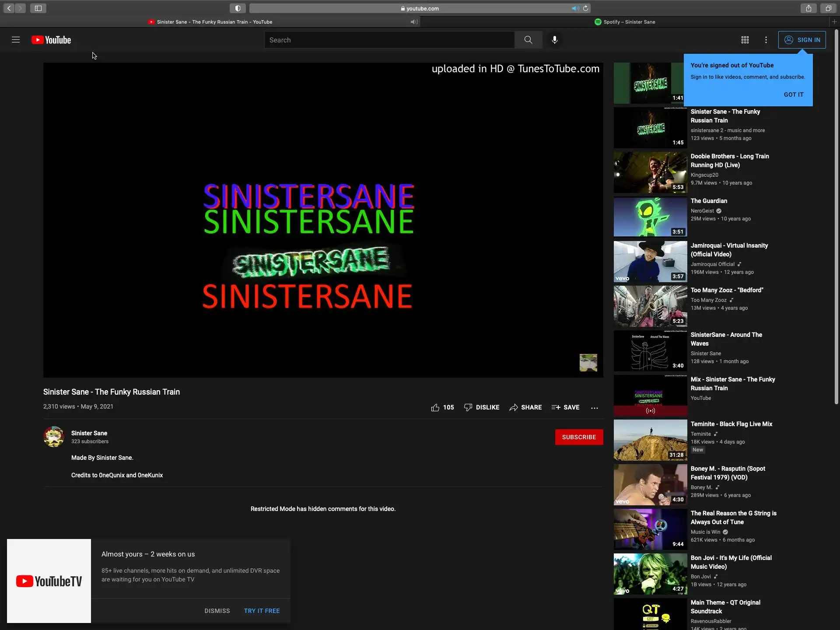Save video to playlist

[x=565, y=407]
